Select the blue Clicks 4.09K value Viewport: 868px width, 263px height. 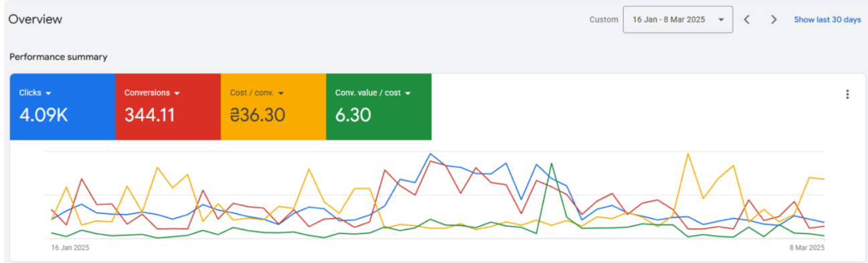click(44, 115)
